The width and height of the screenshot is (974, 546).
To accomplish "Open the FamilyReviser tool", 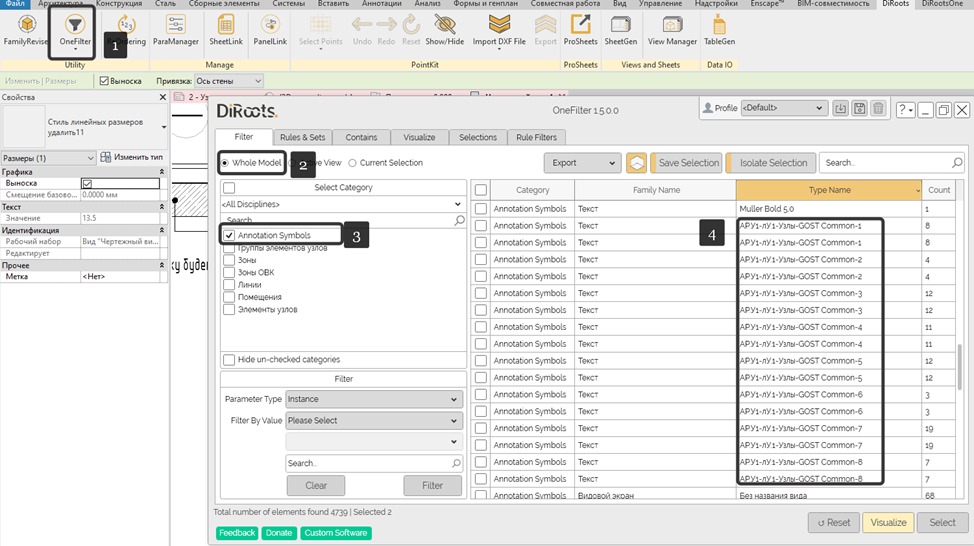I will [x=25, y=30].
